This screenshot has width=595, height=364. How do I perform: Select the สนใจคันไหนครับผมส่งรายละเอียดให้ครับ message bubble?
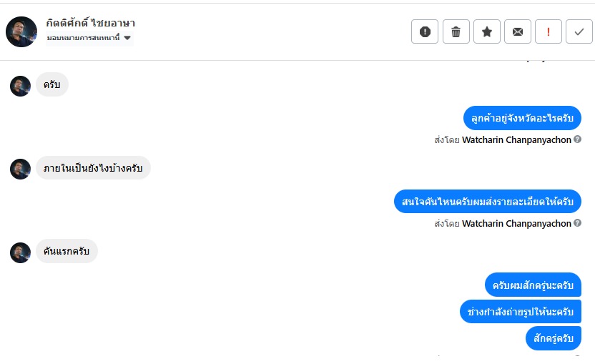(488, 202)
